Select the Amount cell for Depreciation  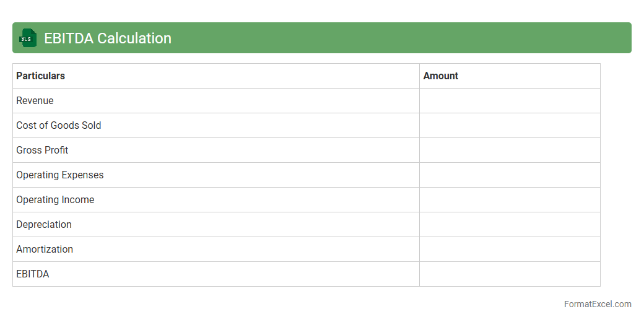(510, 225)
